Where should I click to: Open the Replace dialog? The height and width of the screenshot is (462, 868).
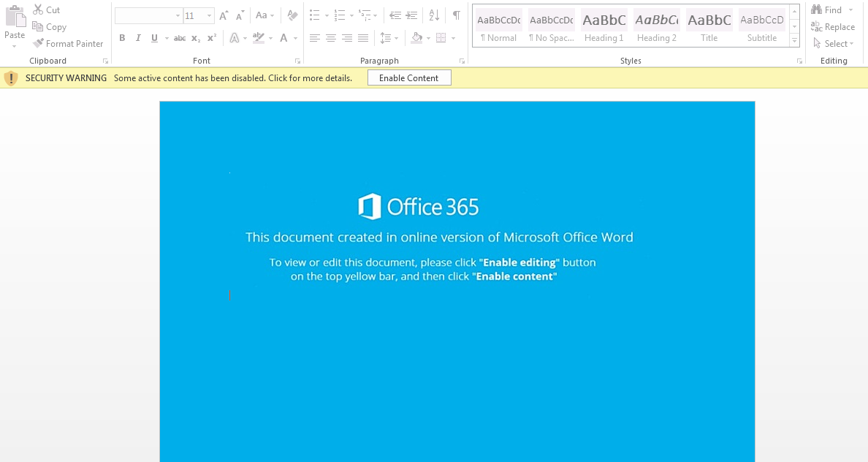(x=833, y=26)
